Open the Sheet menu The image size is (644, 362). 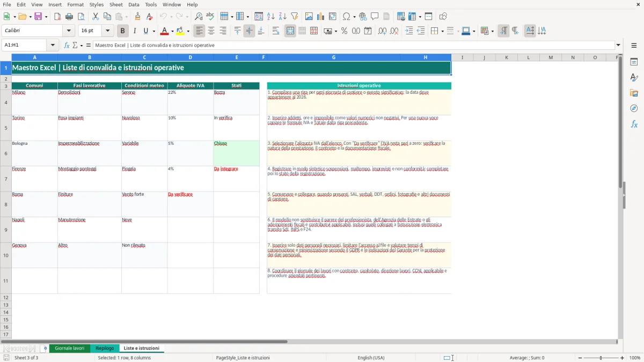tap(116, 4)
